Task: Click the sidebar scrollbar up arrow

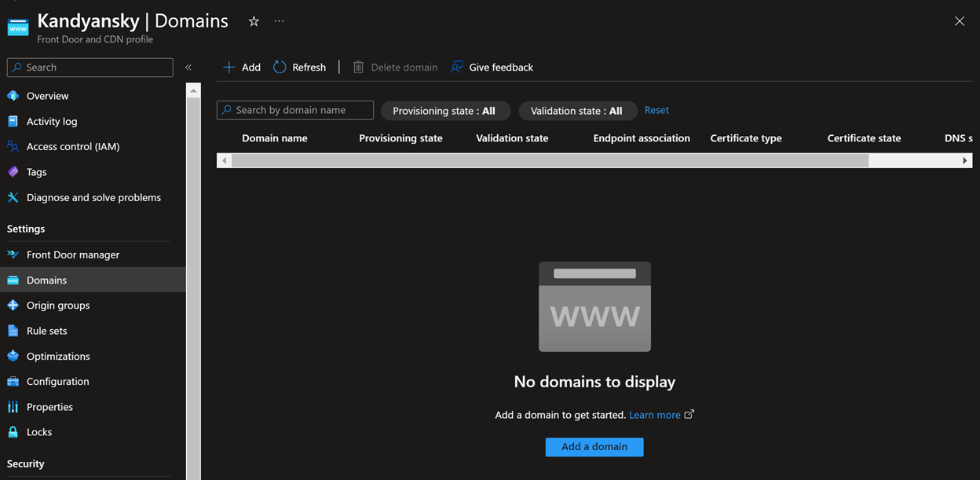Action: coord(193,91)
